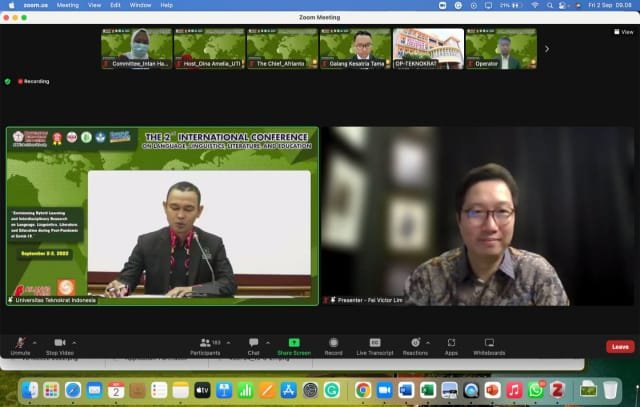
Task: Click the red Leave button
Action: (x=619, y=347)
